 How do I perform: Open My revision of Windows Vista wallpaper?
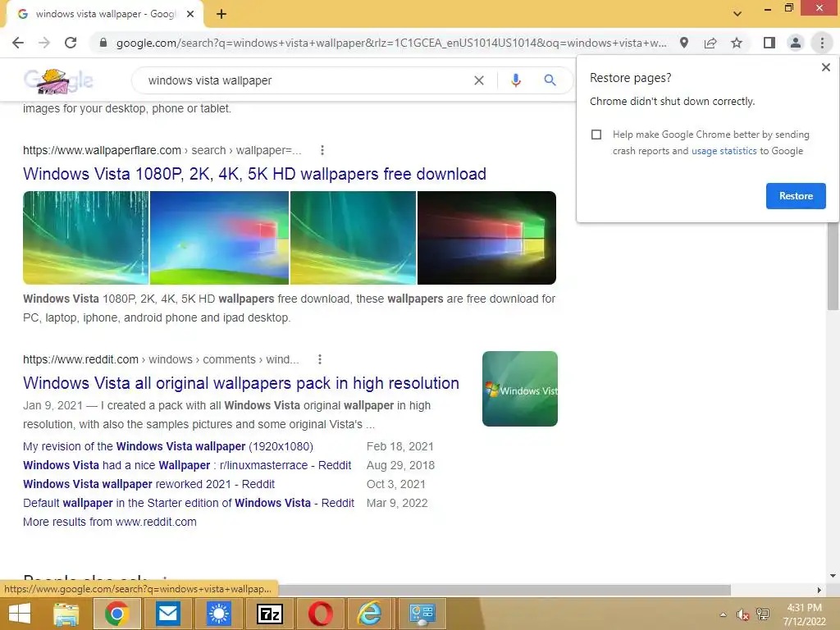(167, 447)
